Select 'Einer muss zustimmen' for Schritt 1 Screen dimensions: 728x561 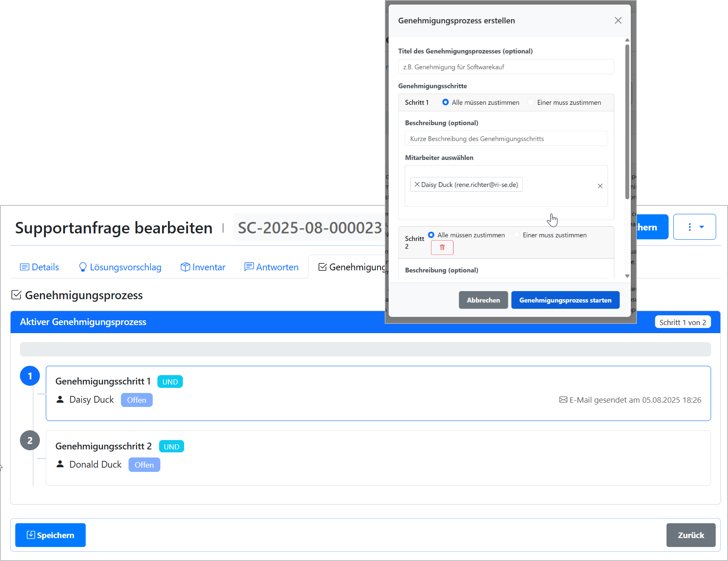click(531, 102)
